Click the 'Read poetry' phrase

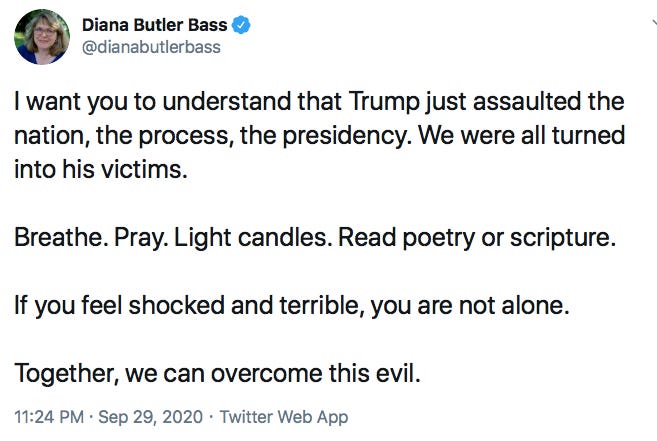tap(406, 237)
